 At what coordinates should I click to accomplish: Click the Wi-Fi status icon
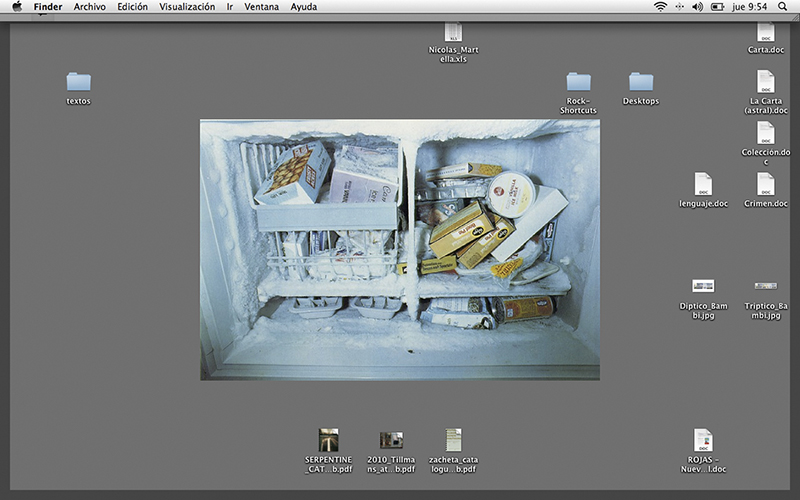click(x=660, y=7)
